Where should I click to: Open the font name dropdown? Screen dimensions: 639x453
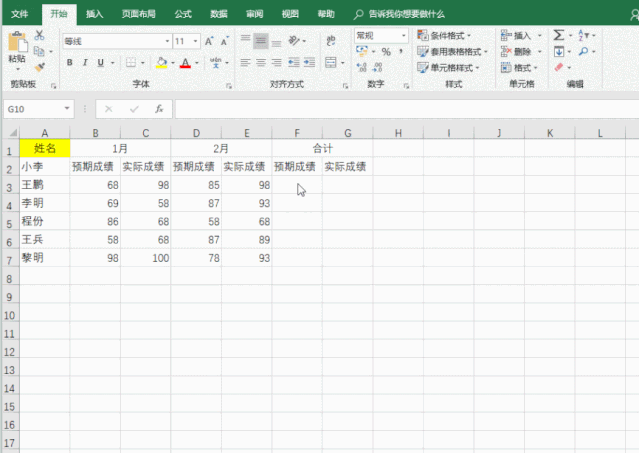click(167, 41)
